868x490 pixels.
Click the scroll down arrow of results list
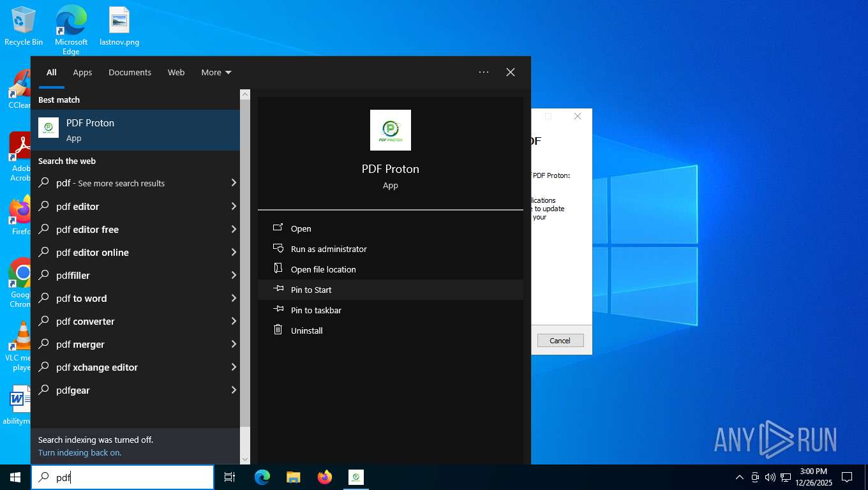[x=245, y=459]
